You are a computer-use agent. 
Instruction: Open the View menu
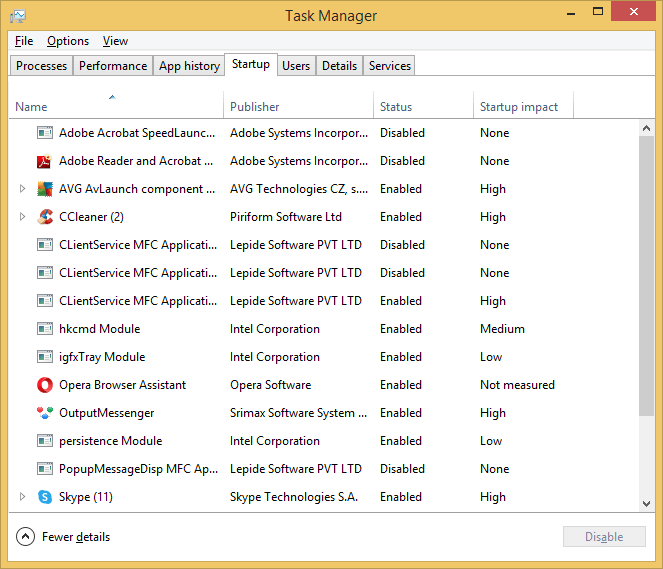(x=115, y=41)
